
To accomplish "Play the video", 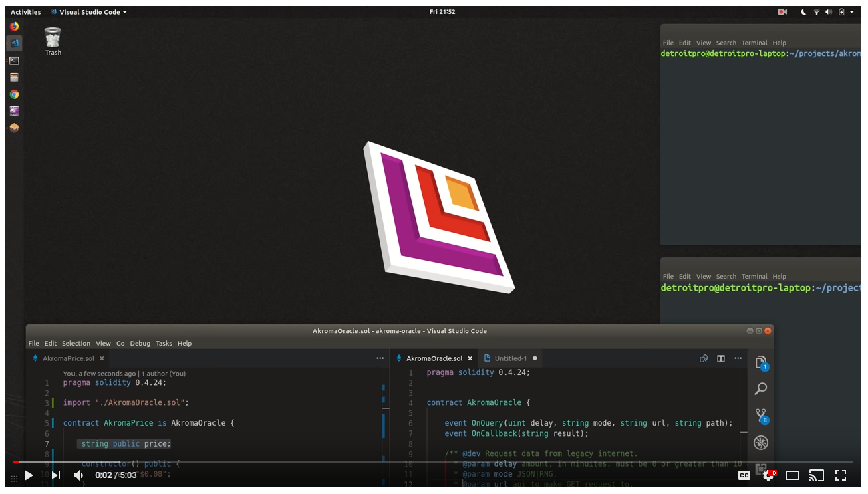I will [29, 475].
